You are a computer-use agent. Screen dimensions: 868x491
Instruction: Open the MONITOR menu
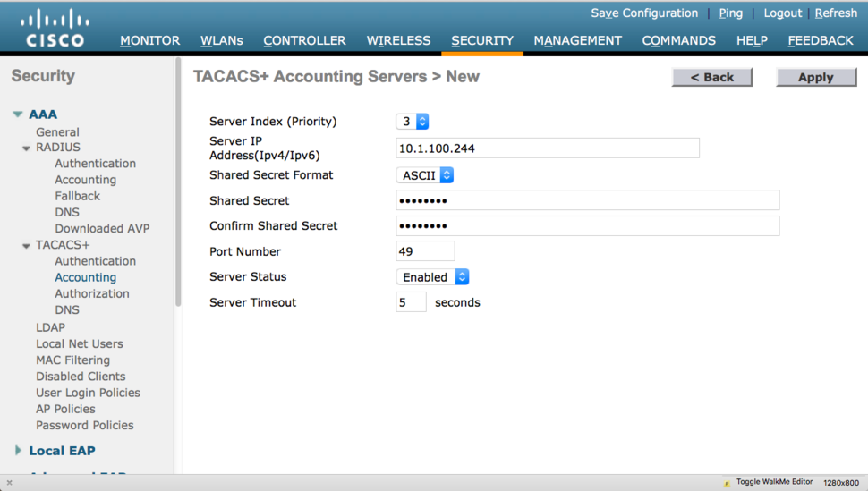(x=150, y=40)
